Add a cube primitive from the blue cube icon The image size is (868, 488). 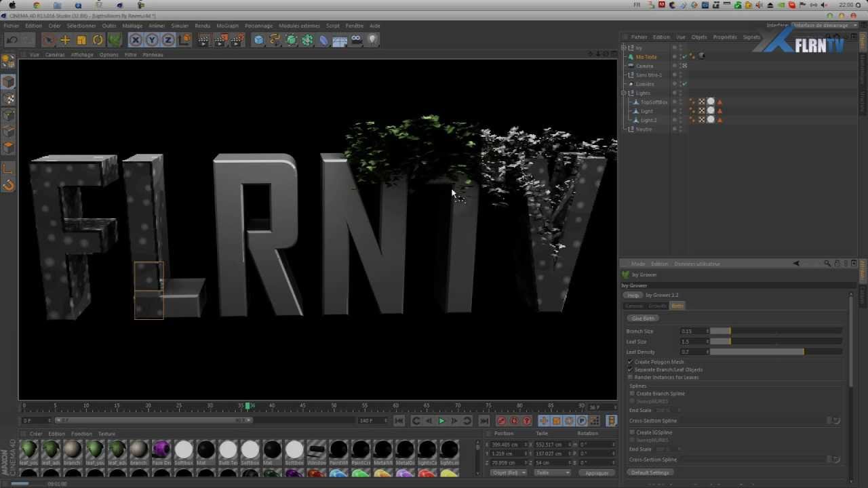pos(258,40)
